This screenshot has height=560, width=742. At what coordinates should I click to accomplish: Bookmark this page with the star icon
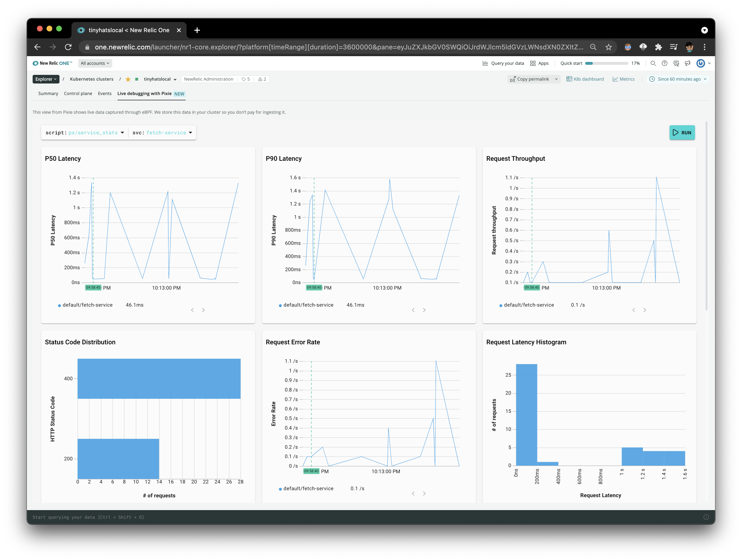608,47
